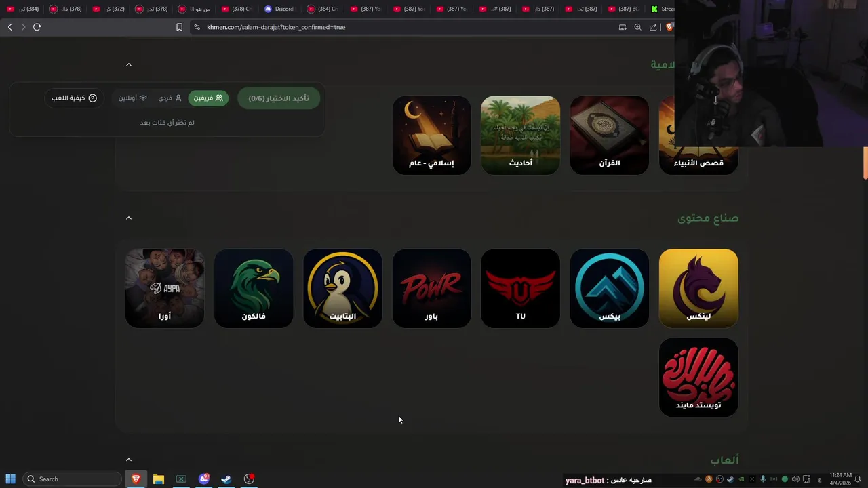Choose the أورا creator card
The width and height of the screenshot is (868, 488).
point(164,288)
